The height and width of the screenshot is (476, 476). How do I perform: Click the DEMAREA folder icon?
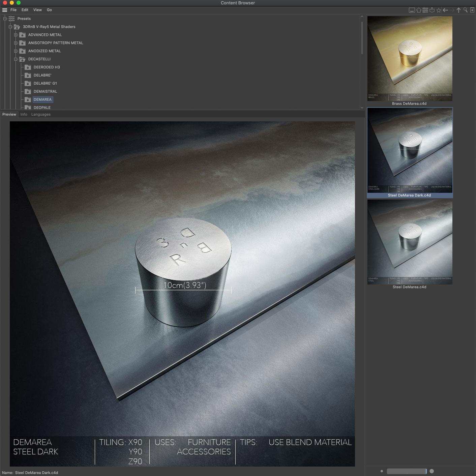tap(28, 99)
